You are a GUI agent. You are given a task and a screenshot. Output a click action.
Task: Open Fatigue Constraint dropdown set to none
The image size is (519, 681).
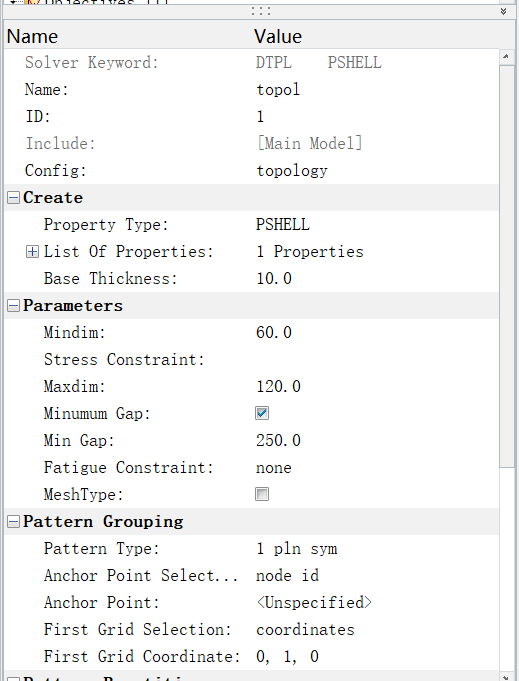(x=376, y=468)
